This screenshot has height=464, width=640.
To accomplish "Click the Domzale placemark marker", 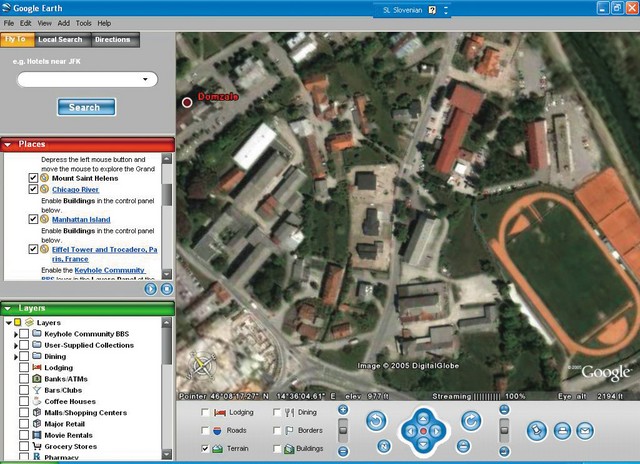I will [187, 102].
